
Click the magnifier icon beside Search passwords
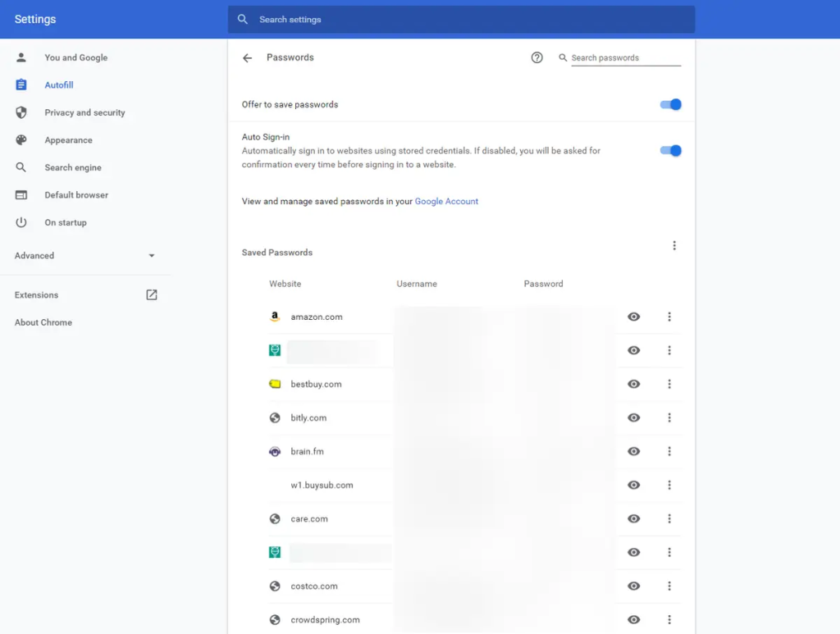[x=563, y=57]
